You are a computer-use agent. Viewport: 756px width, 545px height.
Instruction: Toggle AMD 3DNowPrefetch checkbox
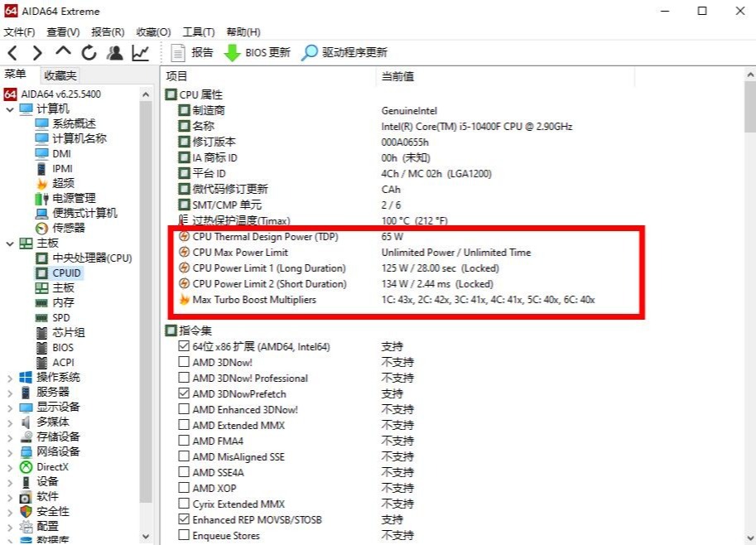tap(184, 393)
